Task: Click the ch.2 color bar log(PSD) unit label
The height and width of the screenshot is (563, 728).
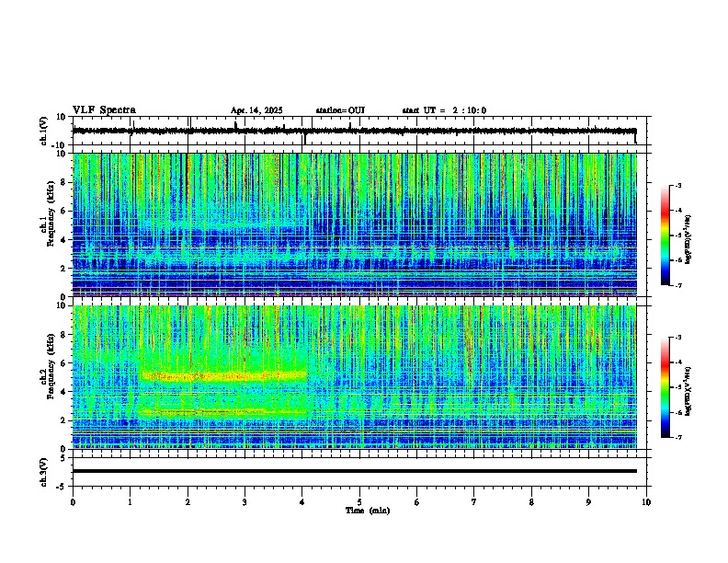Action: (688, 391)
